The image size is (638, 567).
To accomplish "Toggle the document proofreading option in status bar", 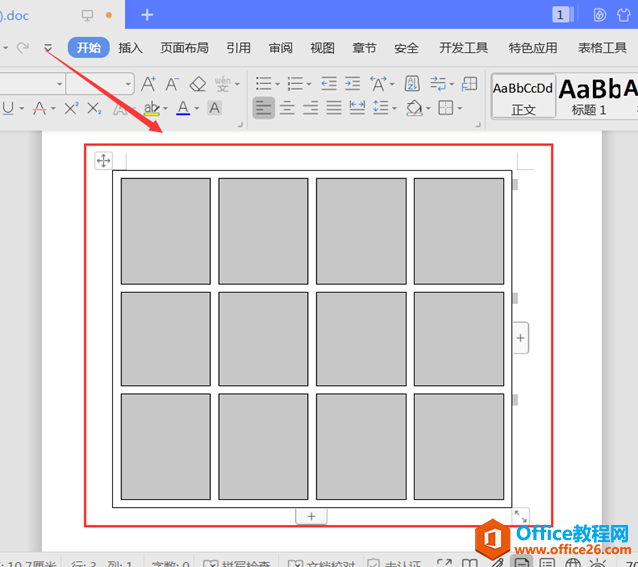I will tap(320, 564).
